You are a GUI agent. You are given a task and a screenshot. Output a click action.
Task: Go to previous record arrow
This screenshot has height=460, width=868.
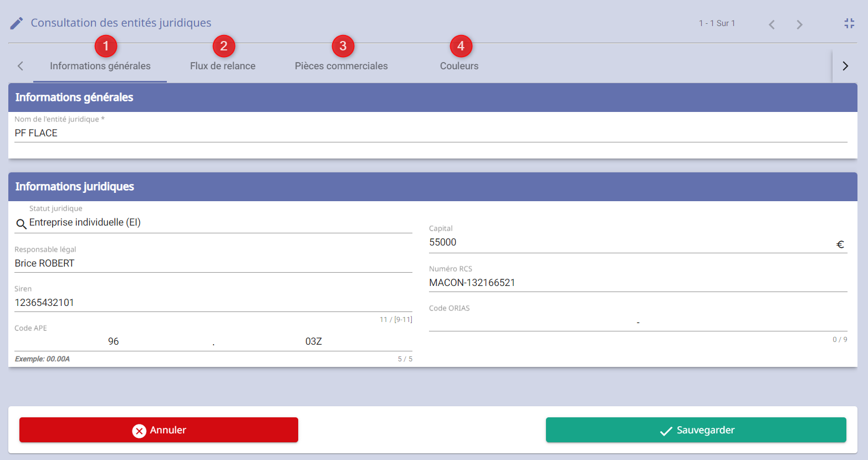click(x=772, y=24)
